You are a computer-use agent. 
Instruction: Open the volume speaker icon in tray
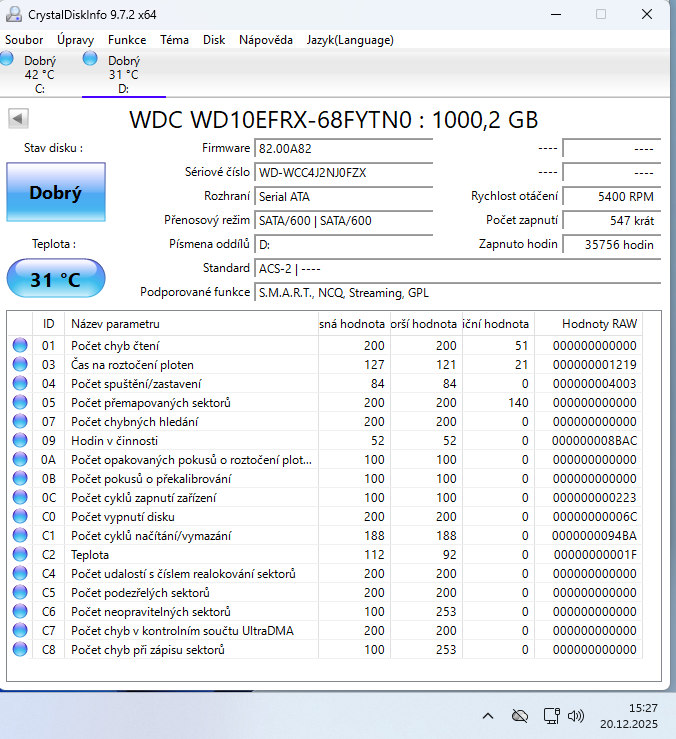tap(576, 716)
